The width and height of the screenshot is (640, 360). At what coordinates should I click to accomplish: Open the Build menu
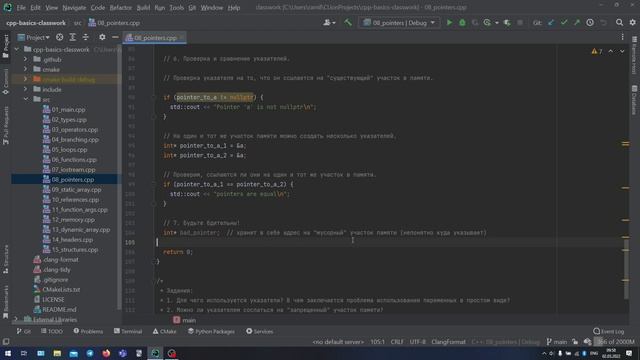pos(143,7)
